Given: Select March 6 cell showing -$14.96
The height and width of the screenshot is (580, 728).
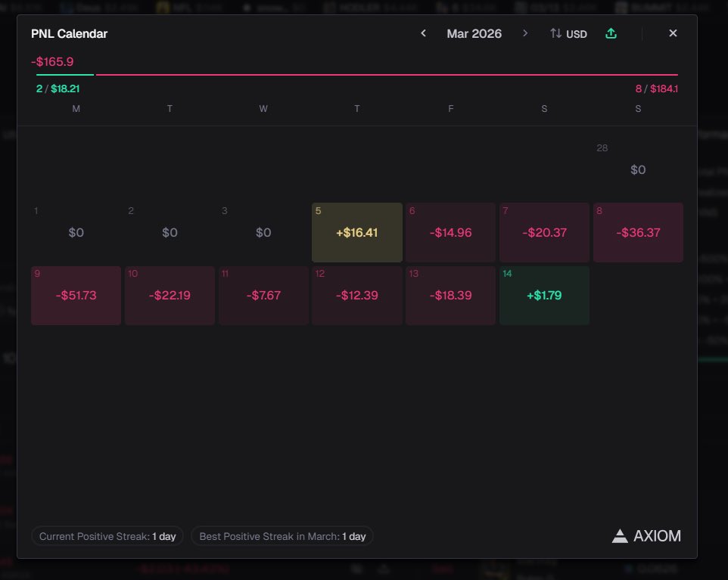Looking at the screenshot, I should click(451, 232).
